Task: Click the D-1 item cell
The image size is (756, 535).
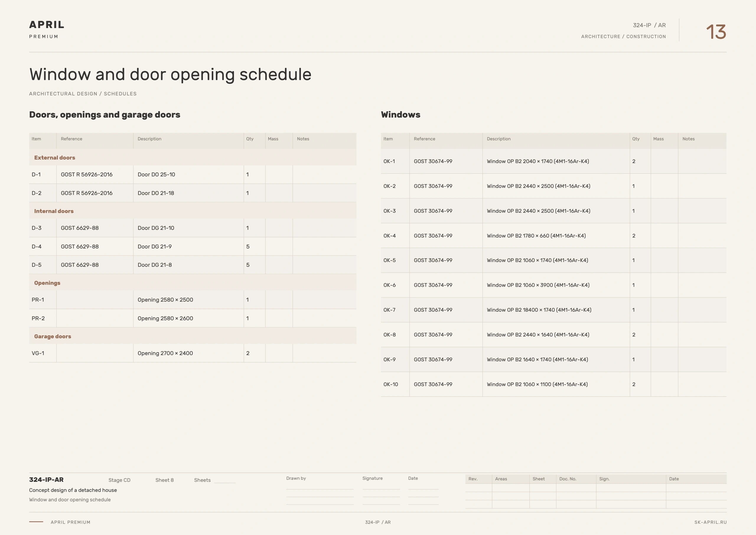Action: click(43, 175)
